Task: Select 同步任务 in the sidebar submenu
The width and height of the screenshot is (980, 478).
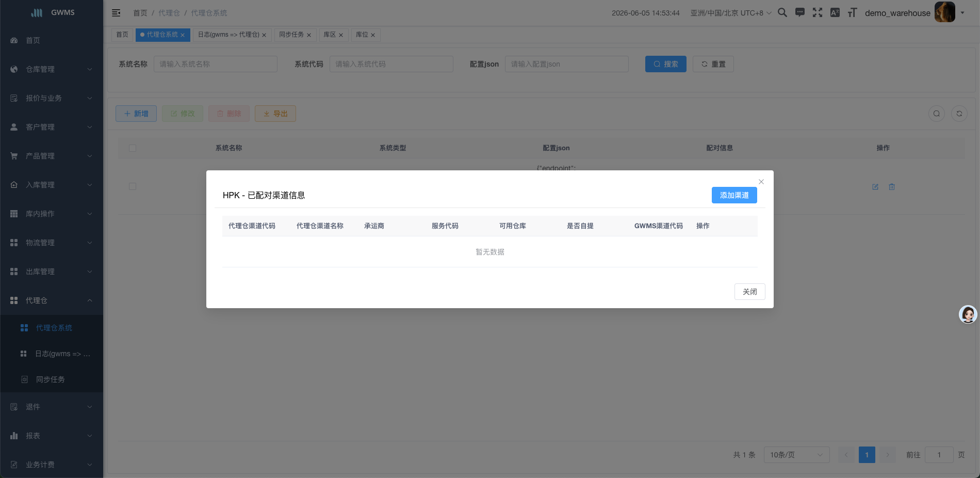Action: [52, 379]
